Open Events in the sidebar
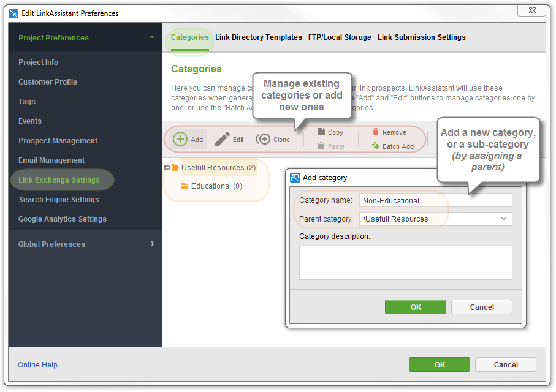This screenshot has height=392, width=556. coord(30,121)
